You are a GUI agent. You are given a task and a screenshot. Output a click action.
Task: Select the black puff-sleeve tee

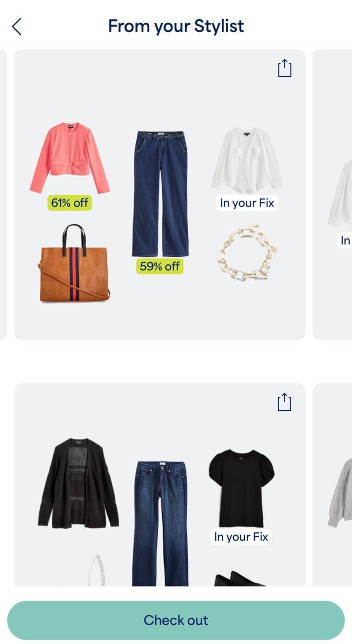[x=241, y=489]
